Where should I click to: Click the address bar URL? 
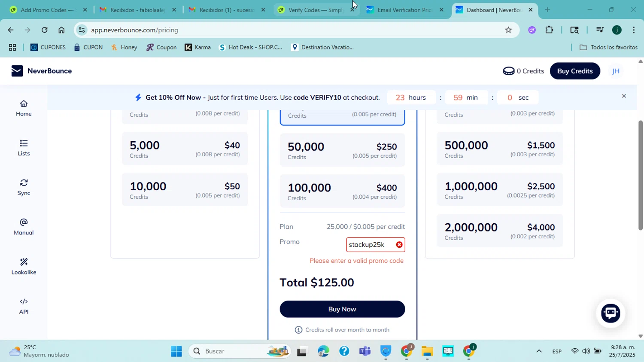click(134, 30)
